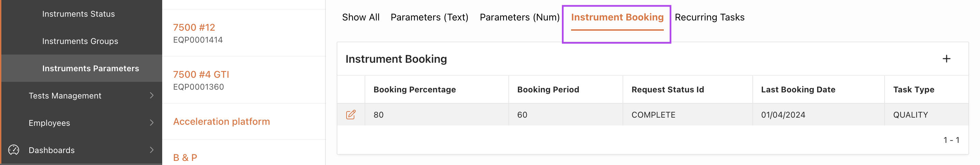Viewport: 980px width, 165px height.
Task: Select the Instrument Booking tab
Action: point(617,17)
